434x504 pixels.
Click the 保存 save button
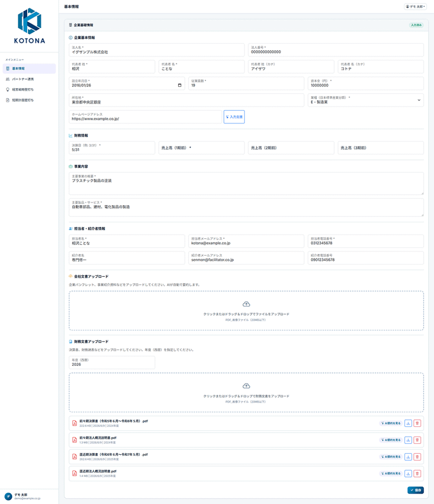416,490
